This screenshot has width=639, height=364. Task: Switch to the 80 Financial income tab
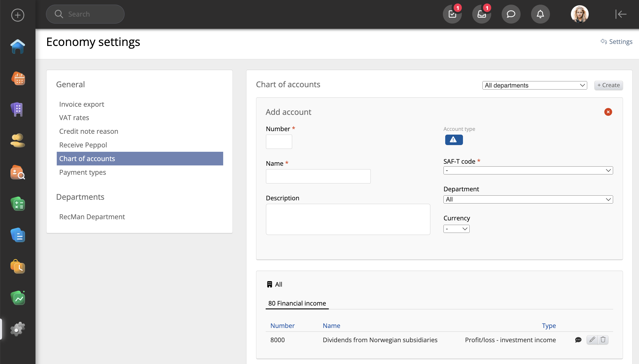coord(297,303)
